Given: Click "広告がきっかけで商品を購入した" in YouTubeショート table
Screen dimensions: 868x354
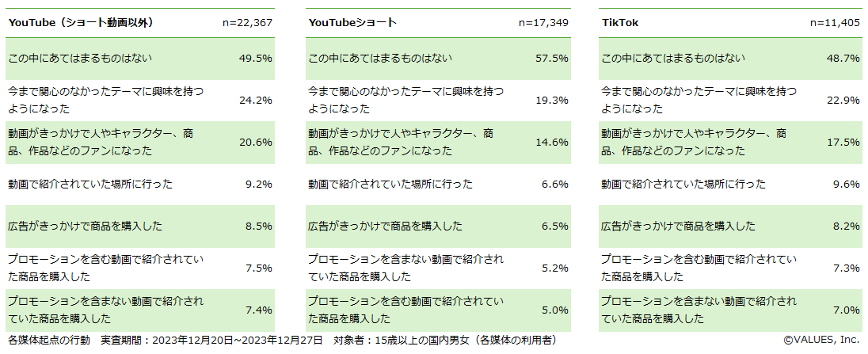Looking at the screenshot, I should [x=385, y=226].
